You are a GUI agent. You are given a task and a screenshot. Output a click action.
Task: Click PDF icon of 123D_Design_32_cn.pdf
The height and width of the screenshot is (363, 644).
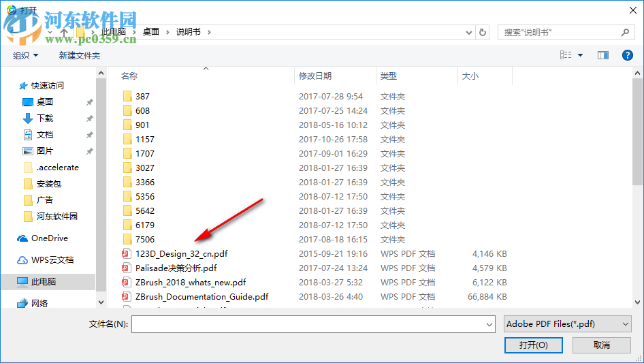(127, 253)
